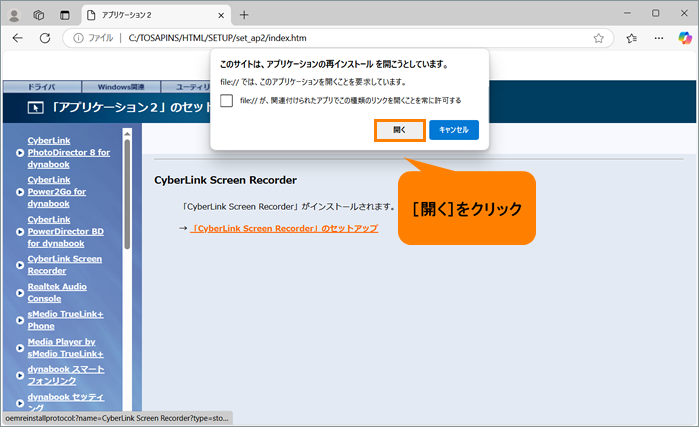Open the profile avatar icon
This screenshot has height=427, width=699.
click(14, 15)
